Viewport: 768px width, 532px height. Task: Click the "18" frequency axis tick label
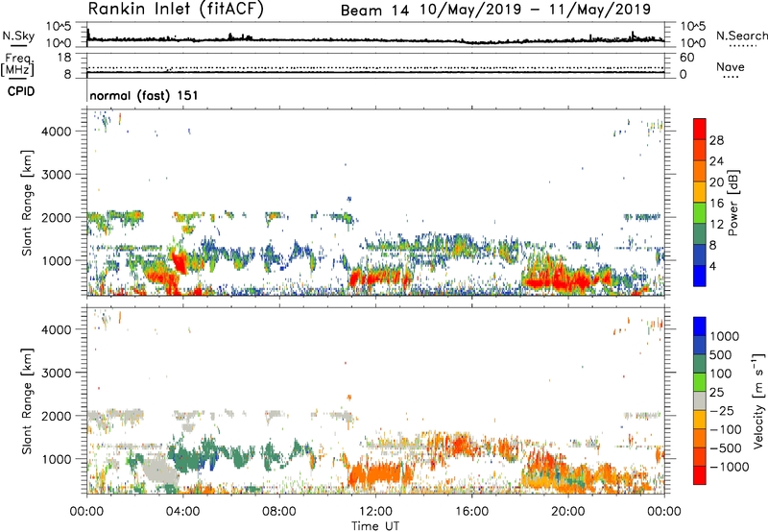pyautogui.click(x=64, y=58)
